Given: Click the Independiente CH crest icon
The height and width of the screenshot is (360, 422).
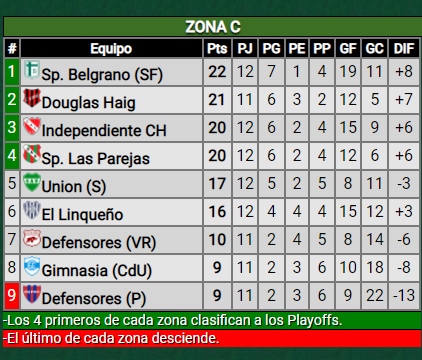Looking at the screenshot, I should tap(32, 126).
